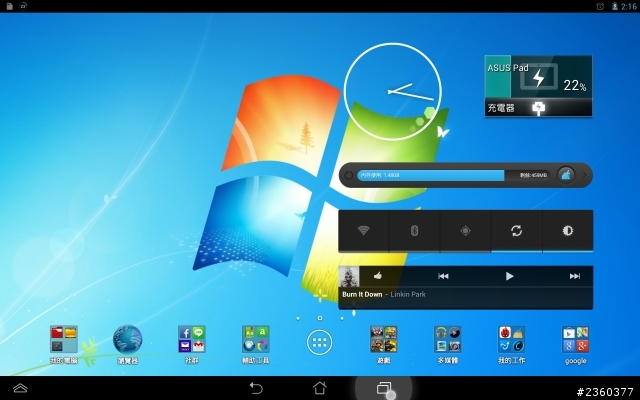Open the Burn It Down album art
This screenshot has width=640, height=400.
tap(349, 276)
